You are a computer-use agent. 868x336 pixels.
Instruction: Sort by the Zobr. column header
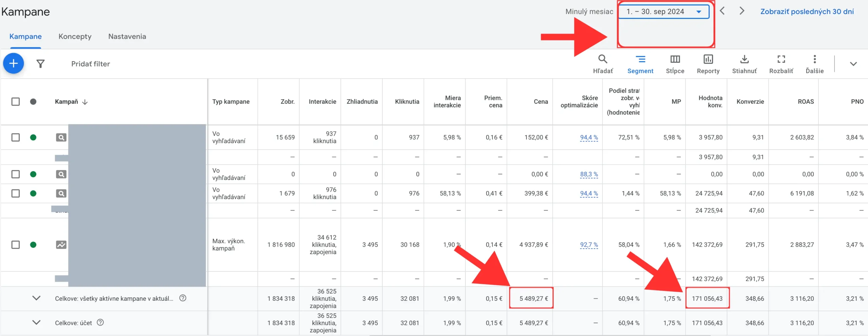[x=288, y=102]
